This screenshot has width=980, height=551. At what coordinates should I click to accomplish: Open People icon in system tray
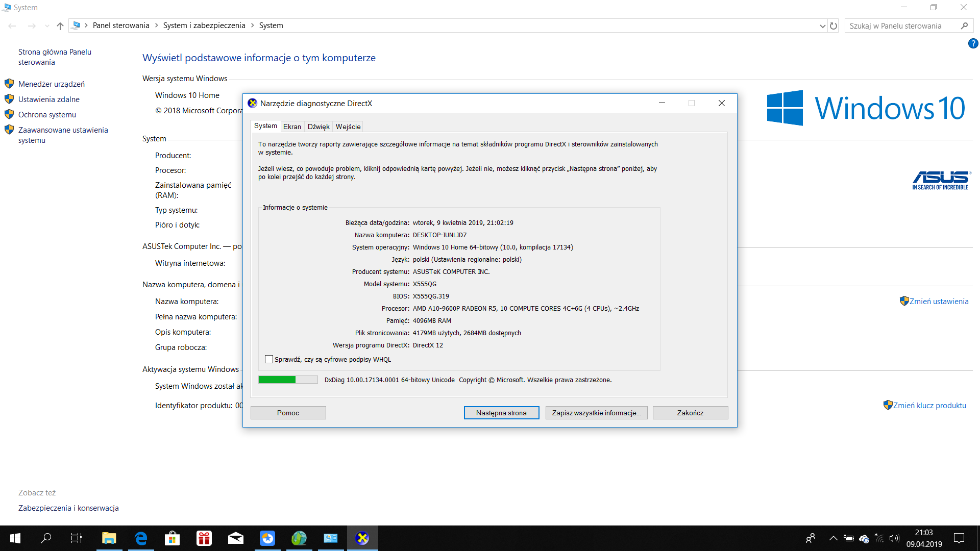[x=811, y=538]
